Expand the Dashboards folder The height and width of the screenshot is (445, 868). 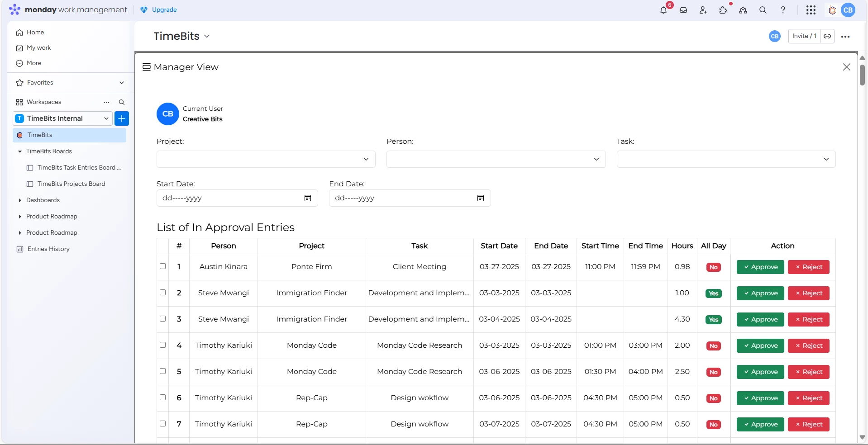point(20,200)
